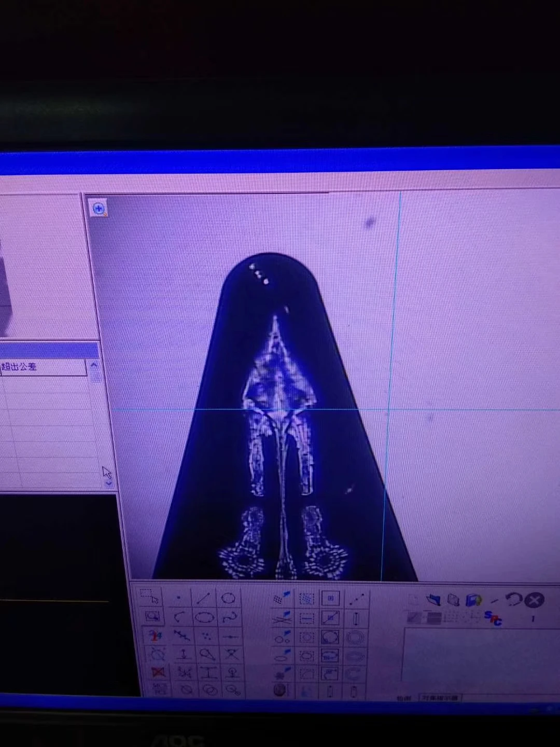Viewport: 560px width, 747px height.
Task: Choose auto point-grid with blue flag tool
Action: click(282, 598)
